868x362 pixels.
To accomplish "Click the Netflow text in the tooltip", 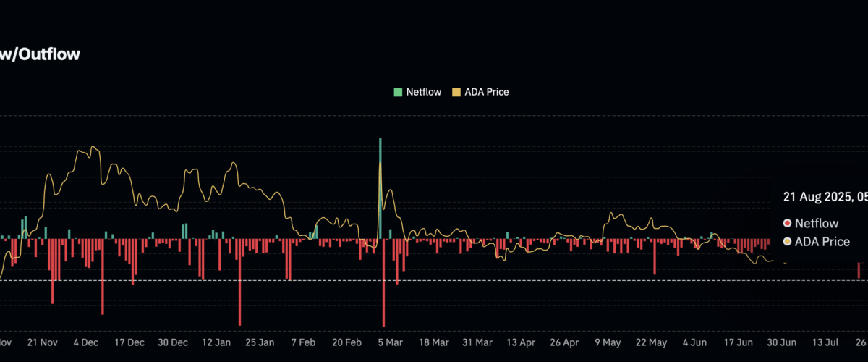I will pos(817,223).
